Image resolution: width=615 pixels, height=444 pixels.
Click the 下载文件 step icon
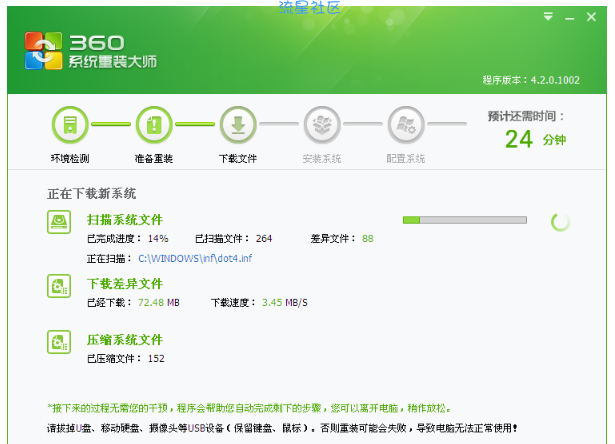coord(238,125)
